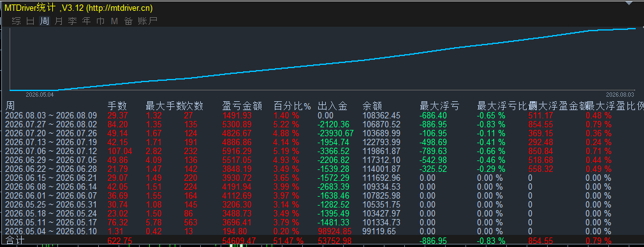Click the 最大浮亏 column header
The height and width of the screenshot is (247, 644).
439,106
